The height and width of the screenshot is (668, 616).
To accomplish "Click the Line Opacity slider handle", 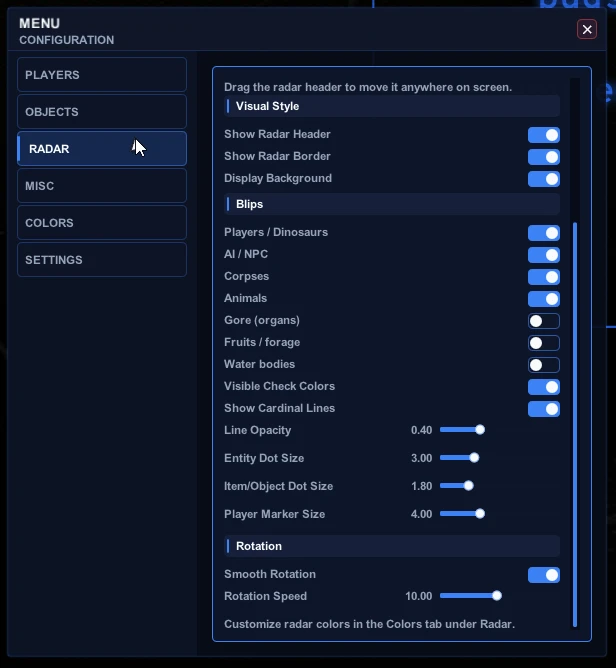I will (x=480, y=429).
